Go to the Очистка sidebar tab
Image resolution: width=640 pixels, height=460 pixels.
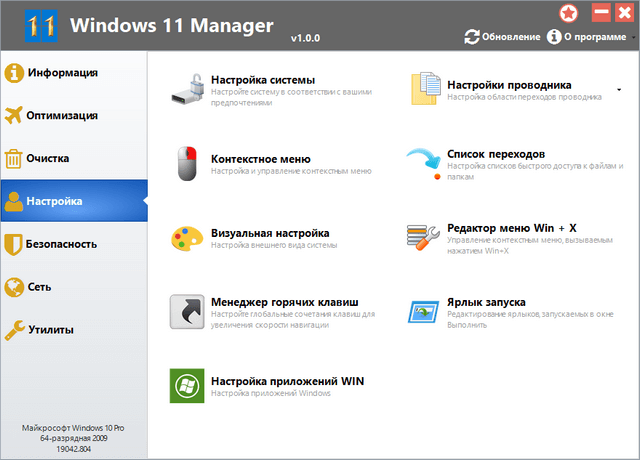54,158
